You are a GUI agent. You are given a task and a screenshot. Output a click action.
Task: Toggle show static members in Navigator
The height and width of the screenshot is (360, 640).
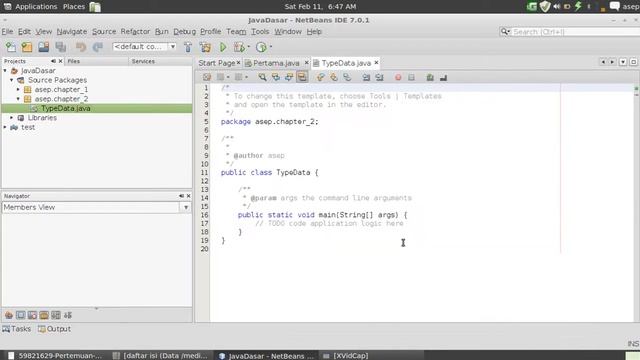tap(32, 315)
